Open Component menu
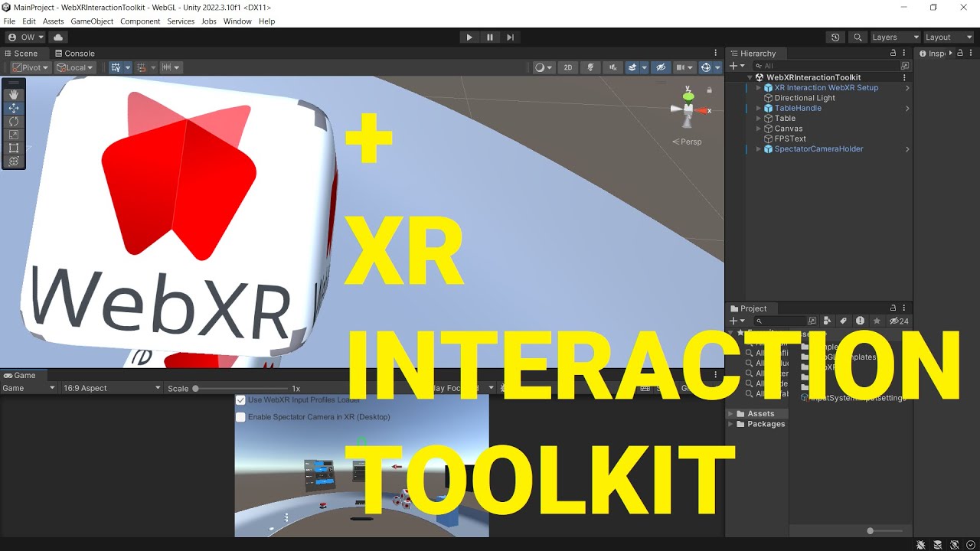The image size is (980, 551). [x=140, y=21]
